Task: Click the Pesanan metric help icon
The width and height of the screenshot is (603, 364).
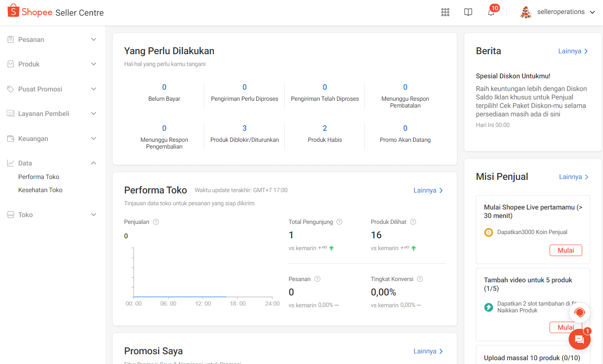Action: [317, 279]
